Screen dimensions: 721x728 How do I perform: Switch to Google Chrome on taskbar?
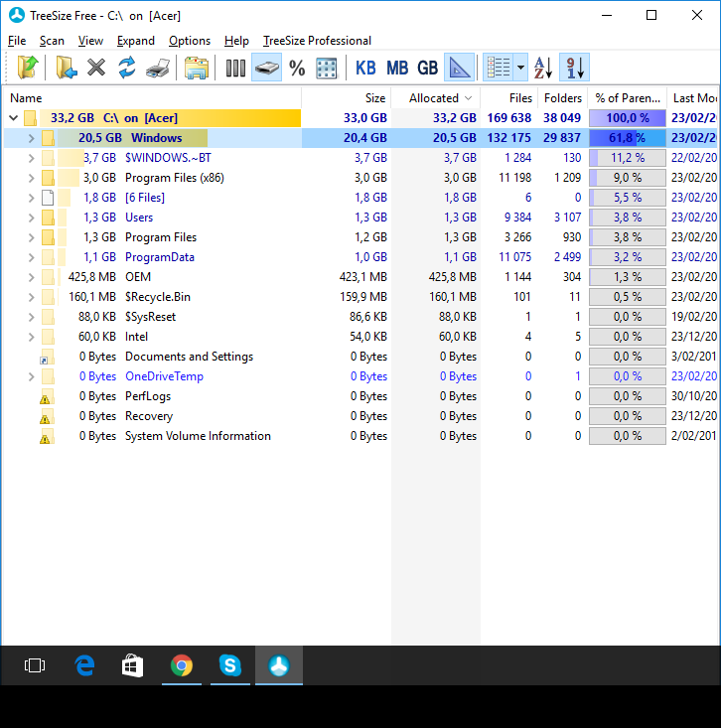coord(182,665)
